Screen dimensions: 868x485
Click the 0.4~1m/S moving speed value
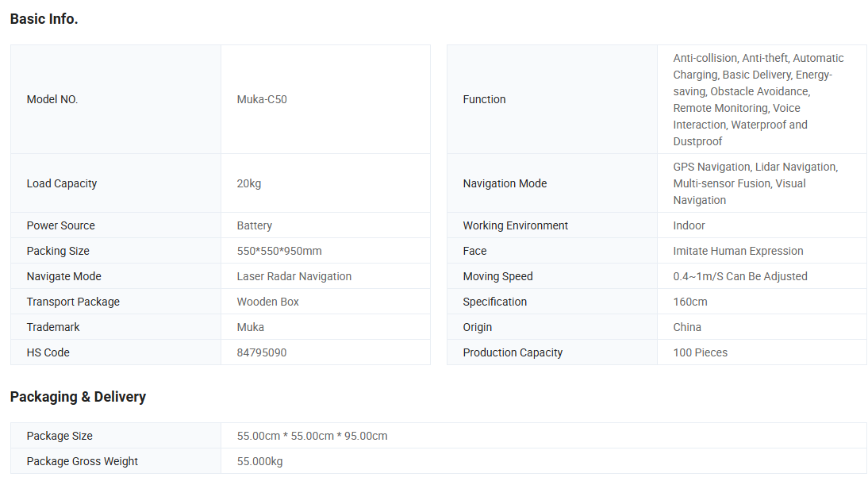[x=740, y=276]
